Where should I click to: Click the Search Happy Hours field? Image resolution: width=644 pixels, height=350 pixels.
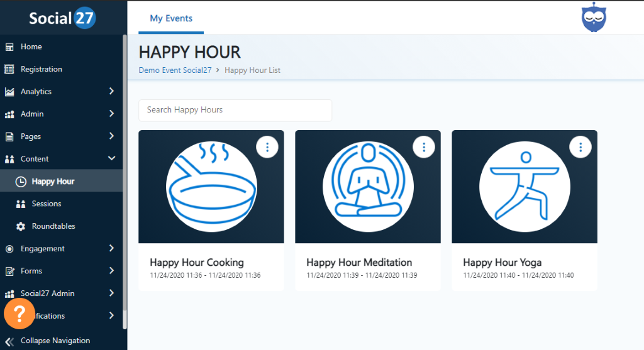coord(235,110)
